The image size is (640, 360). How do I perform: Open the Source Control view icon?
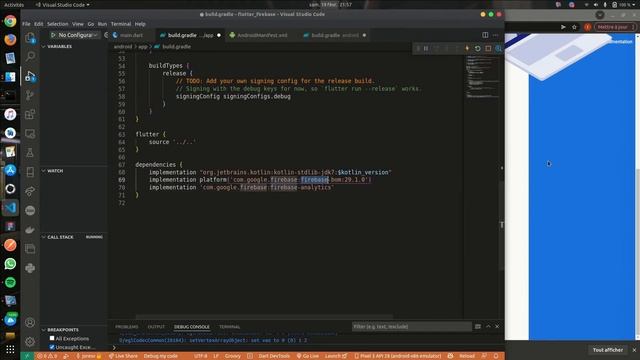pos(30,95)
